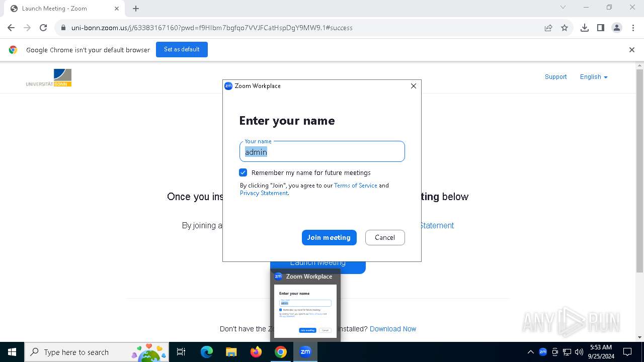Open Task View on the taskbar
Screen dimensions: 644x362
pos(182,352)
